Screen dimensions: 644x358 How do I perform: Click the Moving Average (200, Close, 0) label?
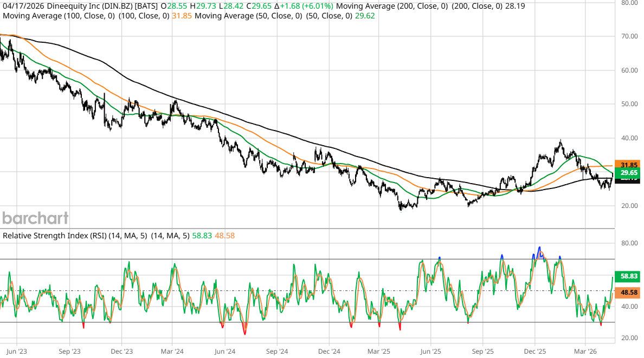(x=392, y=6)
